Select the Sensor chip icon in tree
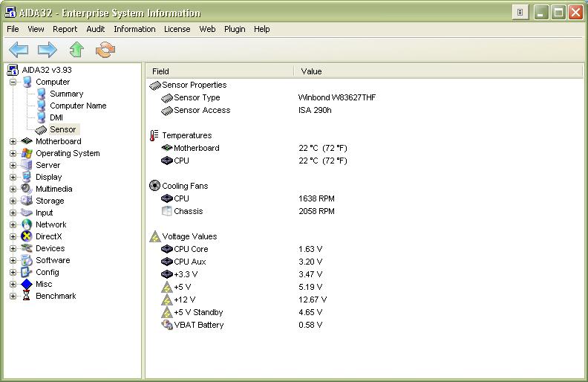 tap(41, 130)
